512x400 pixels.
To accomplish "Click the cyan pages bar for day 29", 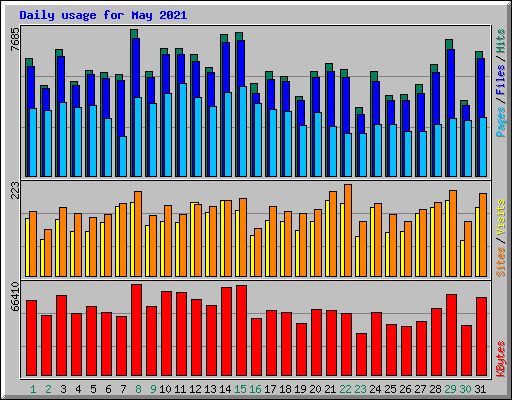I will (453, 147).
